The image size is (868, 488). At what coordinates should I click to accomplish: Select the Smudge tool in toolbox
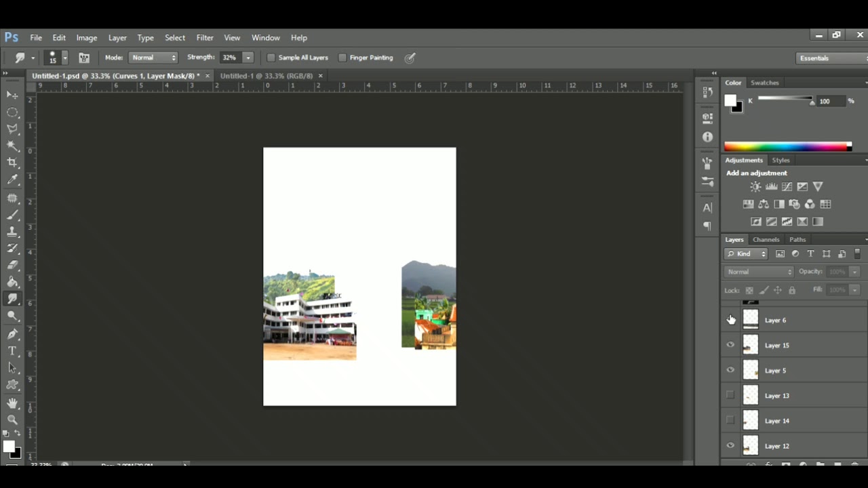click(12, 299)
